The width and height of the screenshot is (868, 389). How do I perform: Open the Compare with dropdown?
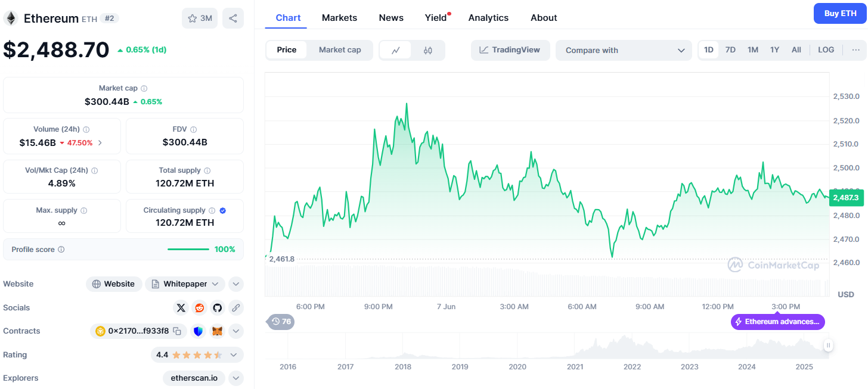click(x=624, y=50)
